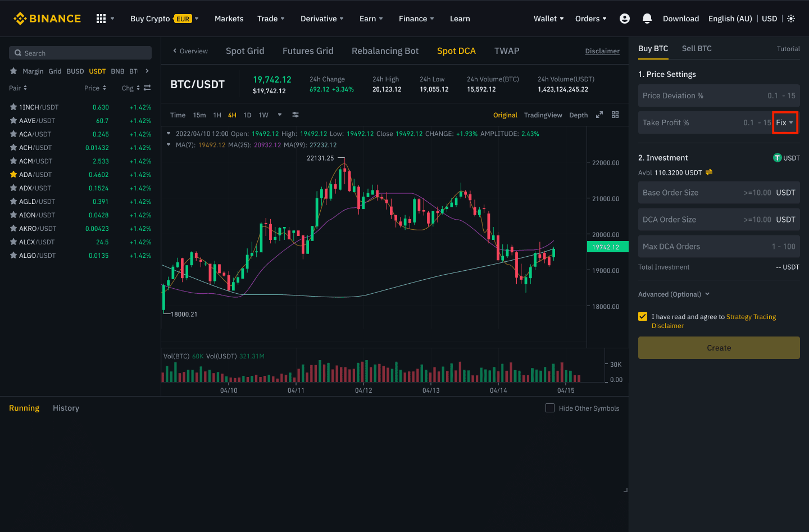The height and width of the screenshot is (532, 809).
Task: Check Hide Other Symbols box
Action: [550, 408]
